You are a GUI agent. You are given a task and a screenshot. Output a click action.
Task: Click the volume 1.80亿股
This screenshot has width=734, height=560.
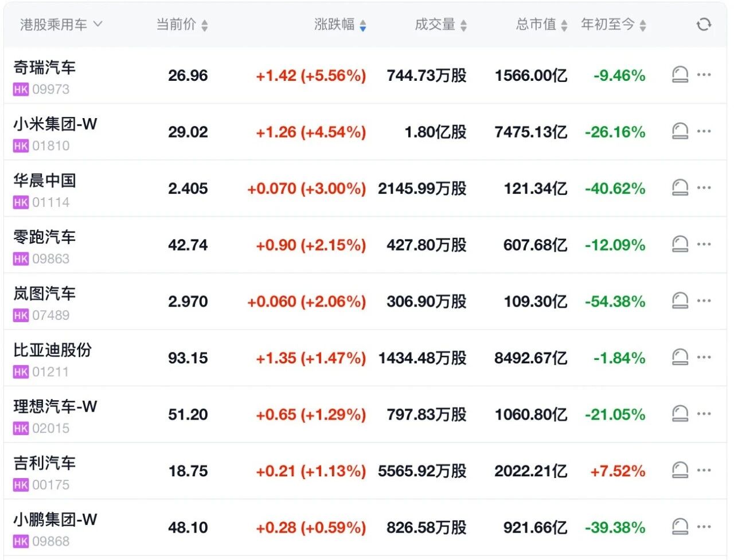pos(436,132)
